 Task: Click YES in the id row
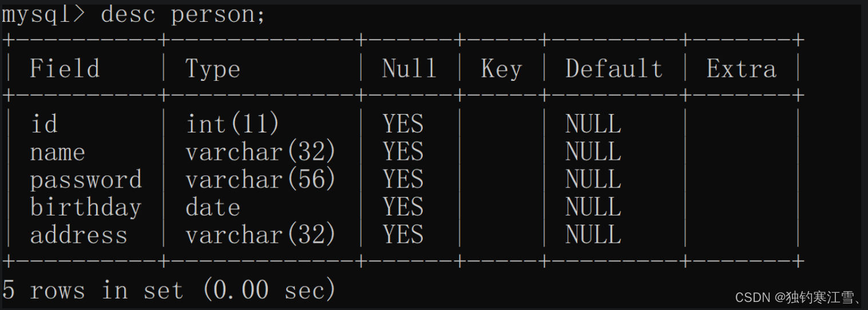pyautogui.click(x=403, y=124)
